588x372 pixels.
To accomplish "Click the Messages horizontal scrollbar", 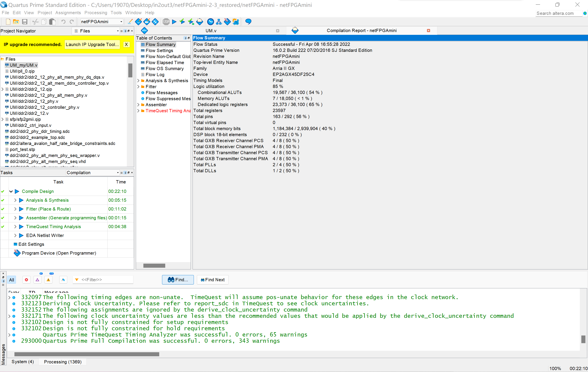I will click(87, 354).
